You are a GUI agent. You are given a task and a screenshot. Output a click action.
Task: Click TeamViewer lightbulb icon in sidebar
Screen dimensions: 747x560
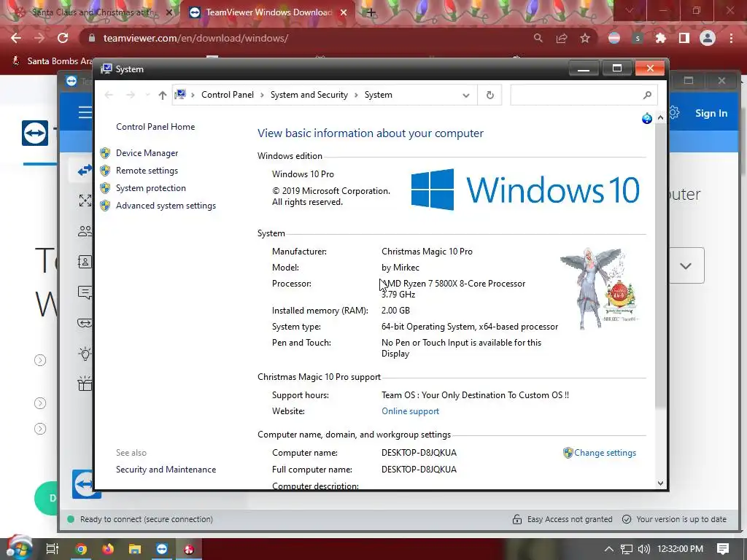[85, 354]
